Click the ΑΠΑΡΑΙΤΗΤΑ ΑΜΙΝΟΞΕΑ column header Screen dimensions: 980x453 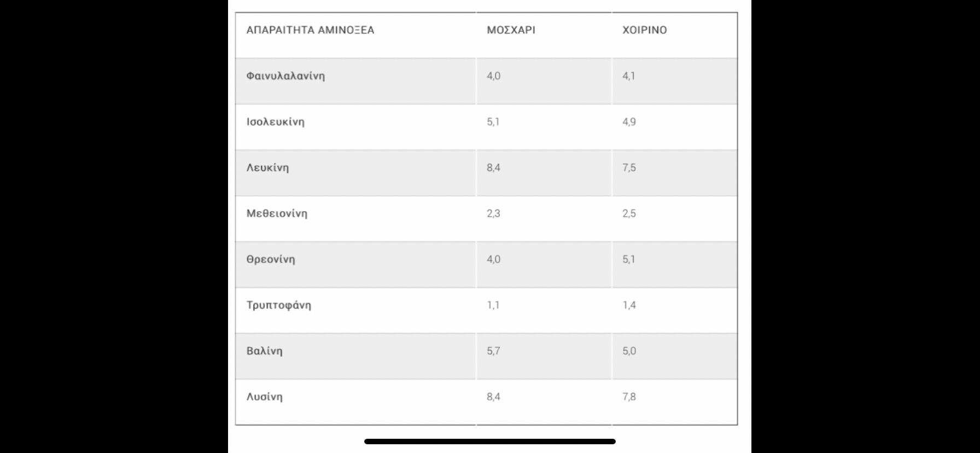point(310,30)
